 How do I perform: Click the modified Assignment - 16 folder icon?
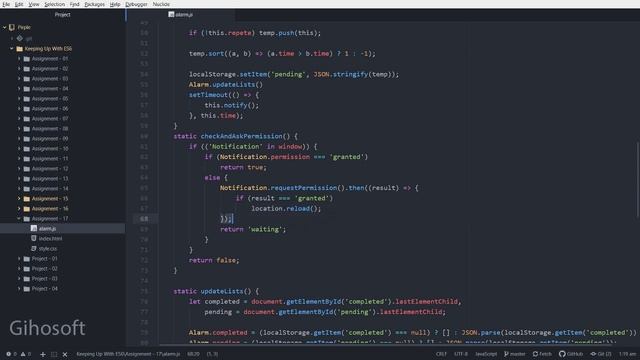[x=27, y=209]
